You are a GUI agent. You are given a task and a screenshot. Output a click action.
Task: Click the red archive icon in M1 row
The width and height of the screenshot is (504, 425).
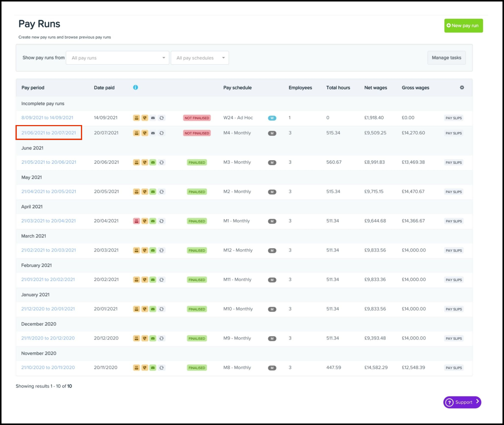click(x=136, y=221)
